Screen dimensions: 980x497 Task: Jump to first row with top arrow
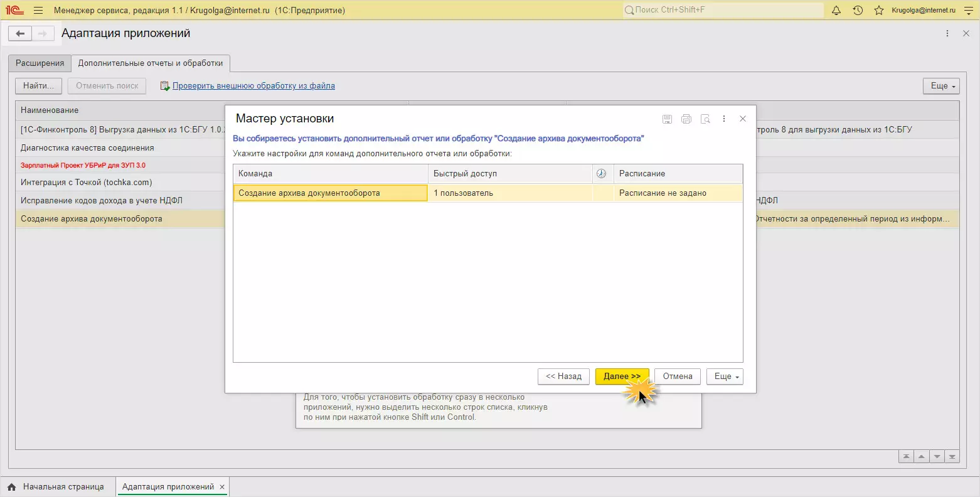coord(907,457)
